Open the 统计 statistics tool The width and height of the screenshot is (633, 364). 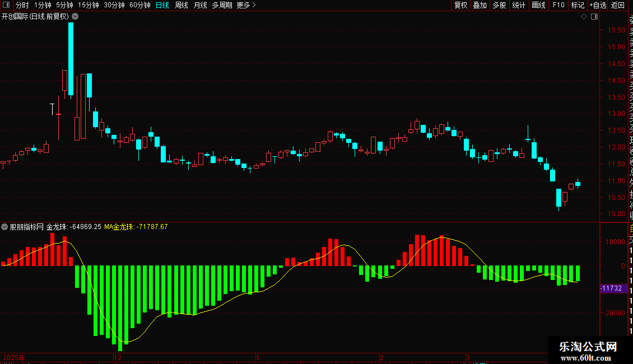point(519,5)
